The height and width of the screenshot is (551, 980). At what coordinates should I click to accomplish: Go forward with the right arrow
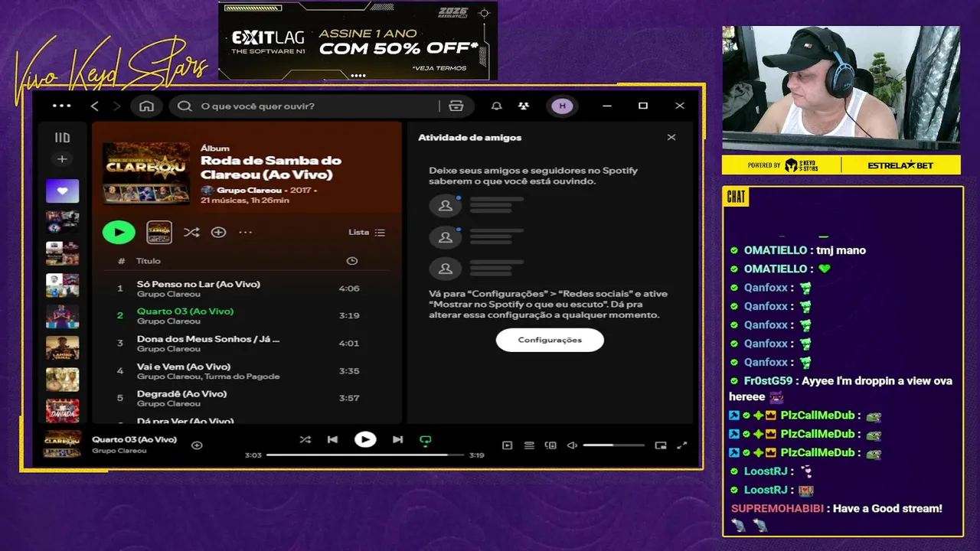(117, 106)
